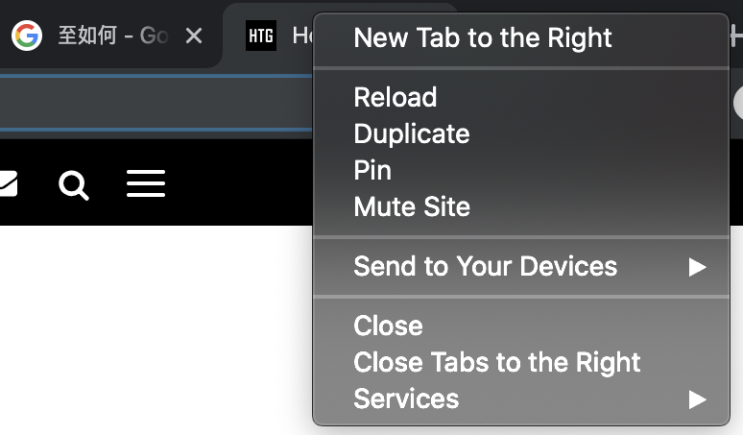Select Close Tabs to the Right

497,362
